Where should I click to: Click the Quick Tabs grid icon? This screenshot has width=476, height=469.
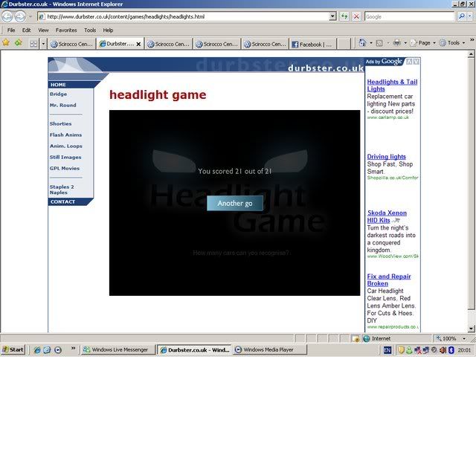tap(33, 44)
